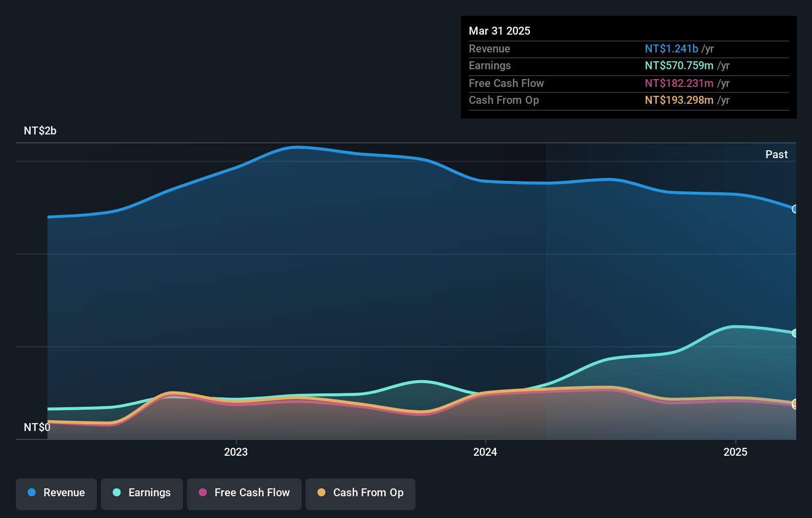Viewport: 812px width, 518px height.
Task: Click the blue Revenue legend dot
Action: (32, 492)
